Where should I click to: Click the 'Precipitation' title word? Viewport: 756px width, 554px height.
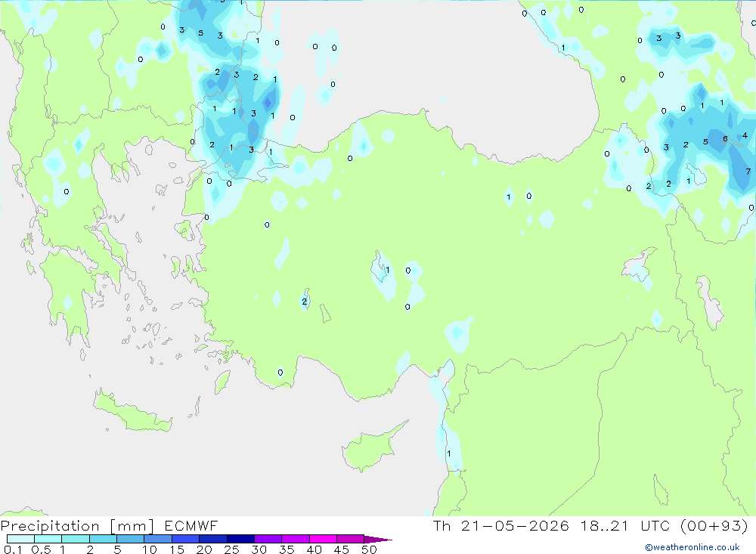[50, 526]
